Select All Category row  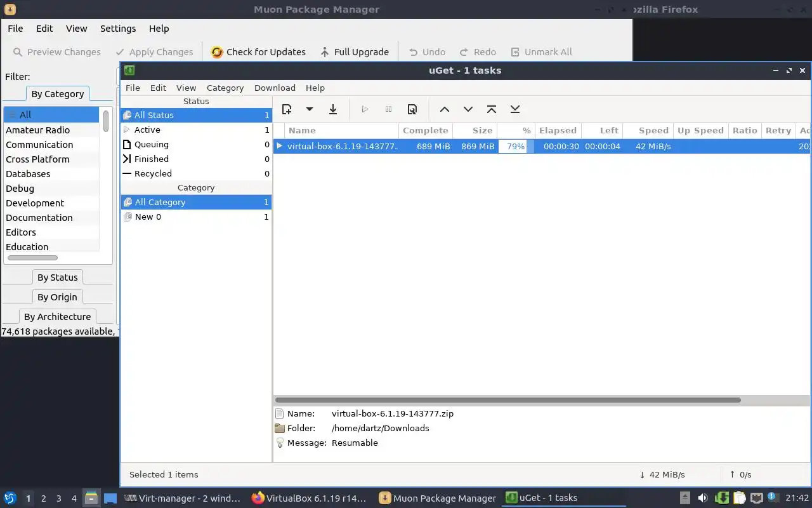tap(196, 202)
